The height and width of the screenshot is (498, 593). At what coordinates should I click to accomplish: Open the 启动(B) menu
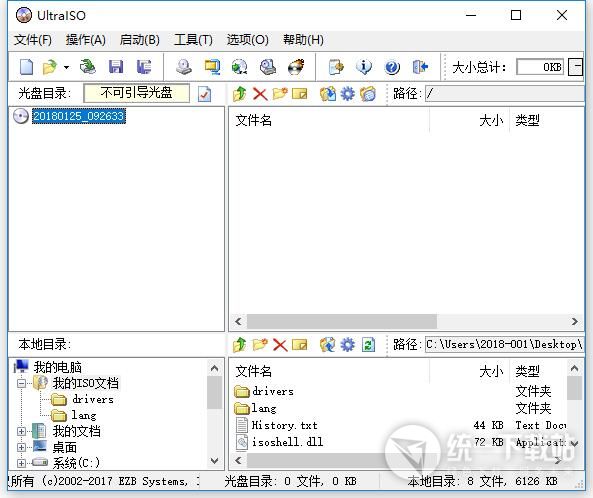[x=140, y=40]
